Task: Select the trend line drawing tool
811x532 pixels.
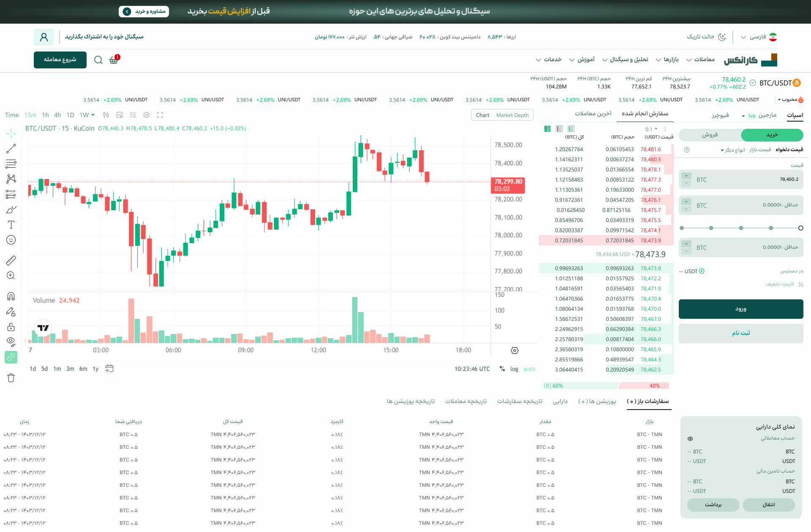Action: [11, 149]
